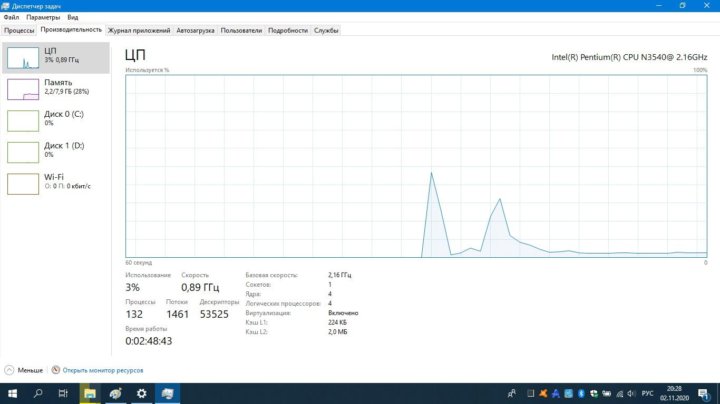The height and width of the screenshot is (404, 720).
Task: Open the taskbar search magnifier icon
Action: click(38, 394)
